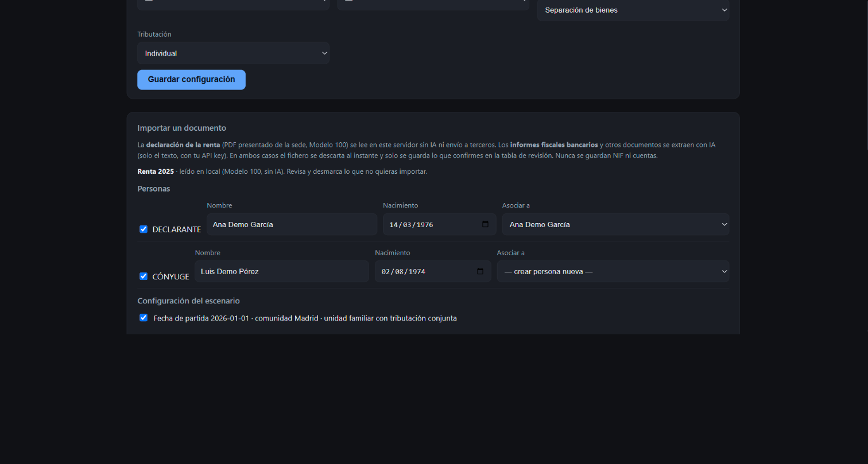Uncheck the CÓNYUGE checkbox

click(x=144, y=276)
